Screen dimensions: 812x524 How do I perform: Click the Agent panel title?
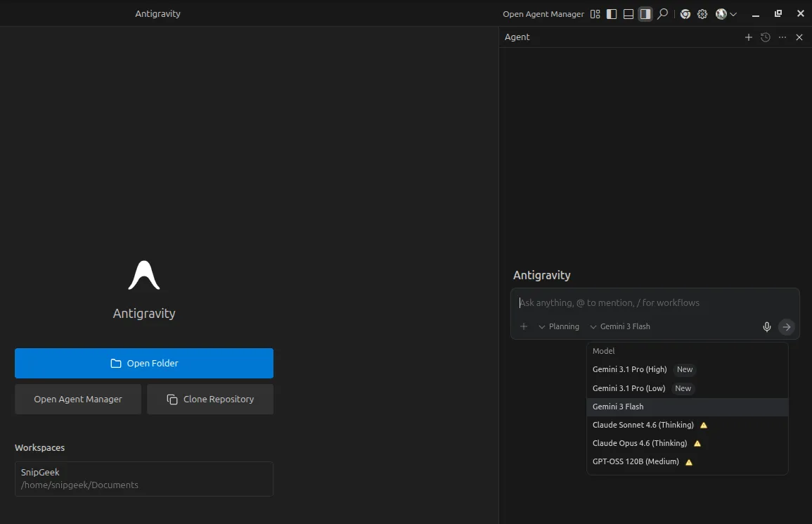pos(517,37)
